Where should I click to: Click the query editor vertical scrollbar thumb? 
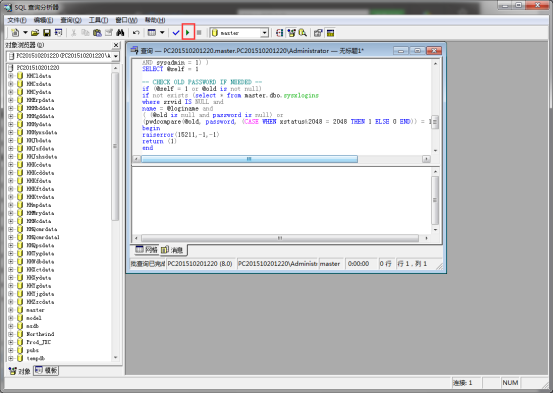point(435,122)
